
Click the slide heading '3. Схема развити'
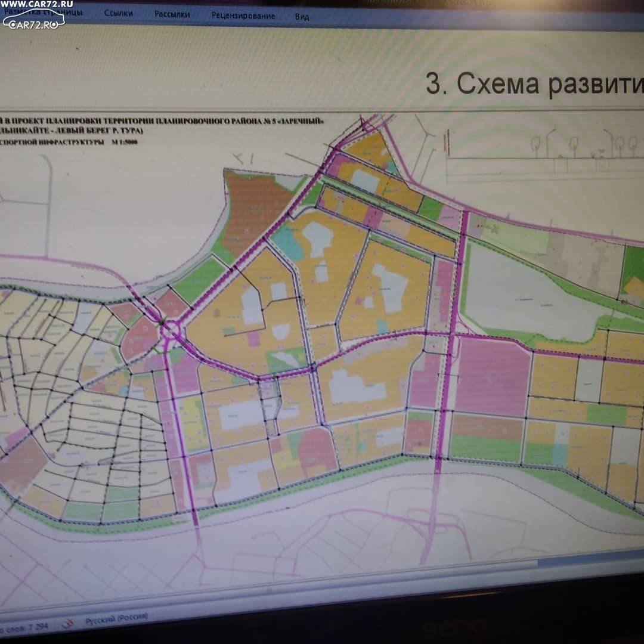click(534, 84)
